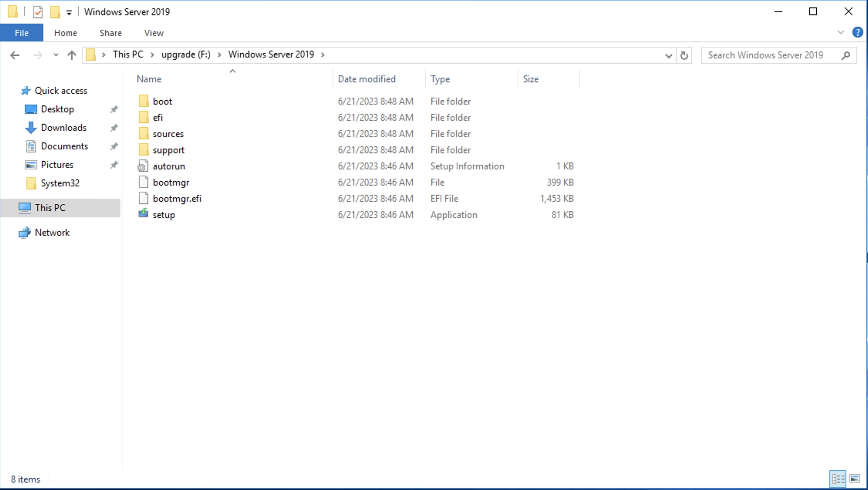Click the sources folder icon
Viewport: 868px width, 490px height.
coord(144,133)
